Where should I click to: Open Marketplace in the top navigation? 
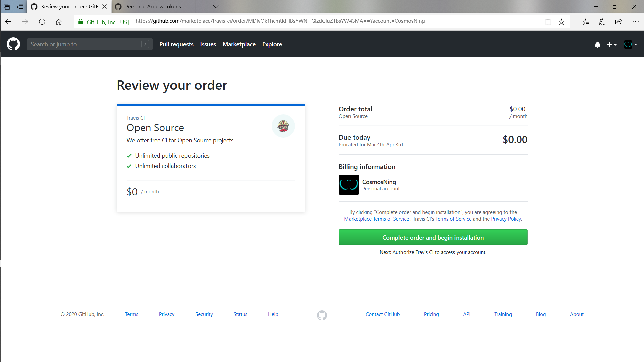coord(239,44)
